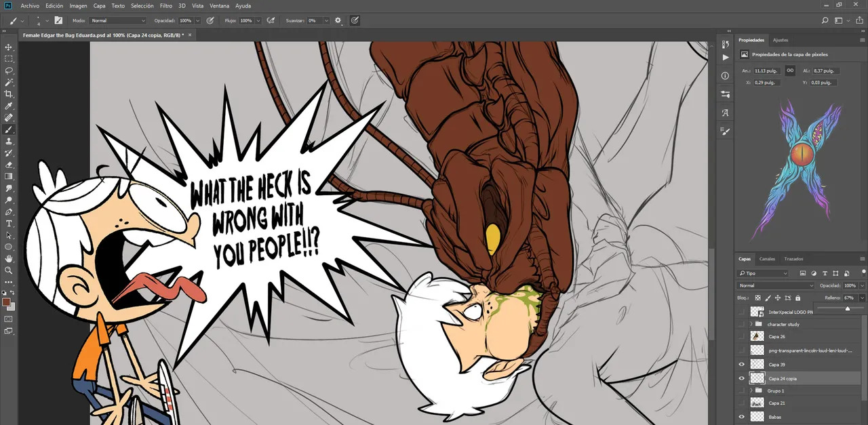Image resolution: width=868 pixels, height=425 pixels.
Task: Lock layer position icon
Action: click(x=776, y=298)
